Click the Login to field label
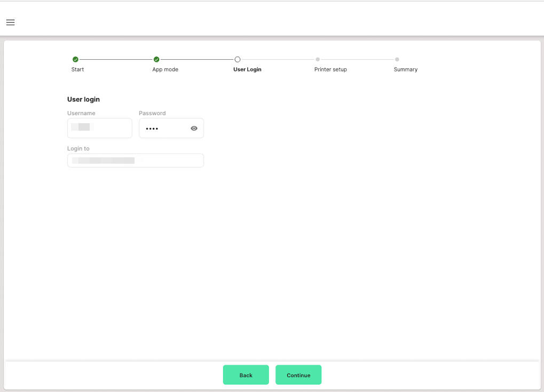The height and width of the screenshot is (392, 544). [78, 148]
